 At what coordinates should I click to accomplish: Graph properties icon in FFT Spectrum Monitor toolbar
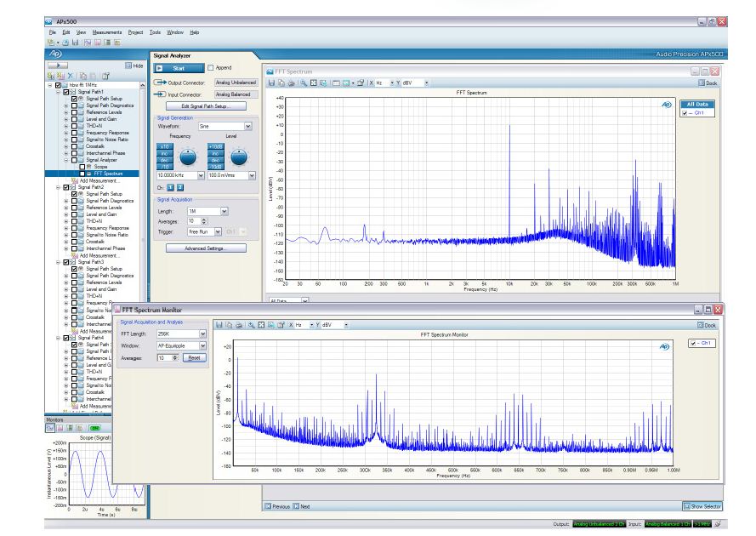coord(281,325)
